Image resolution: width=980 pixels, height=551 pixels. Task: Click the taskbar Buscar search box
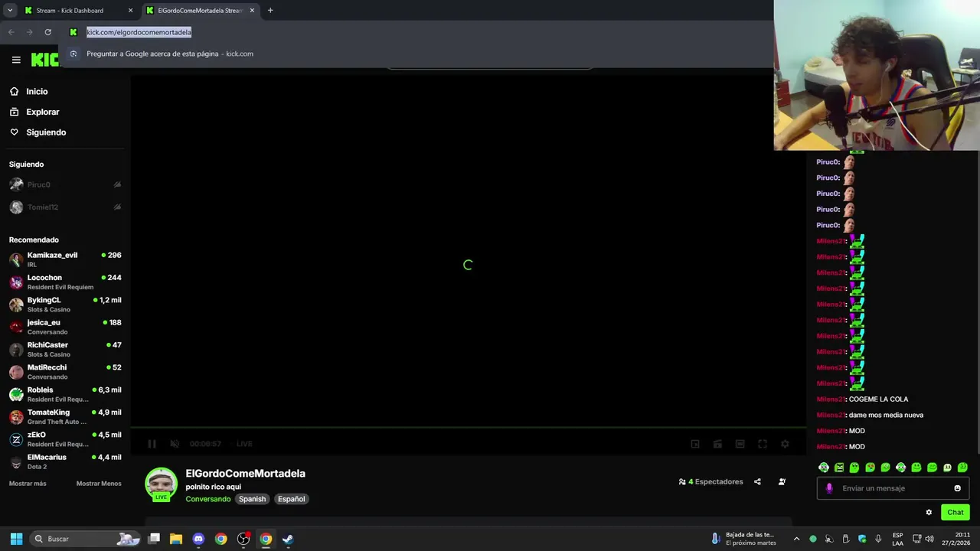point(86,539)
